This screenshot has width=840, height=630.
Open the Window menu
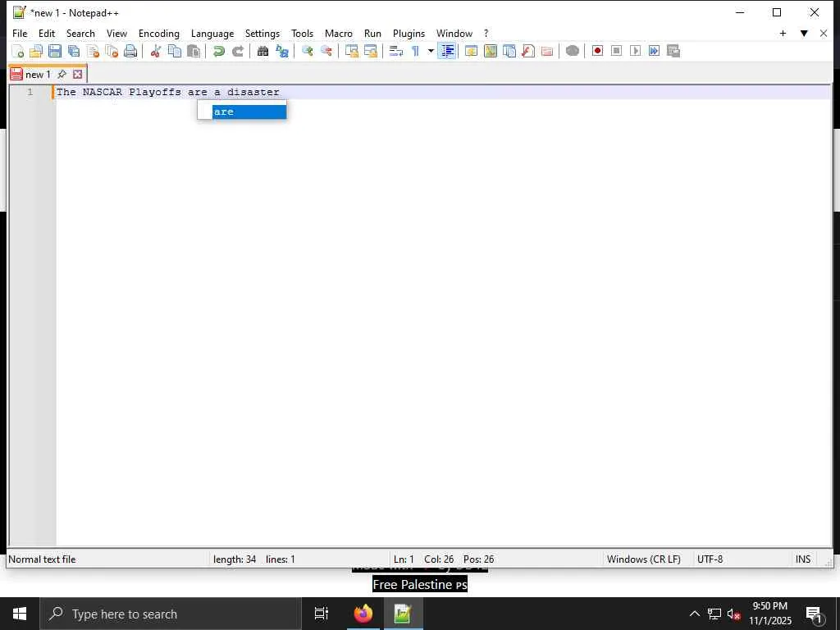coord(454,33)
